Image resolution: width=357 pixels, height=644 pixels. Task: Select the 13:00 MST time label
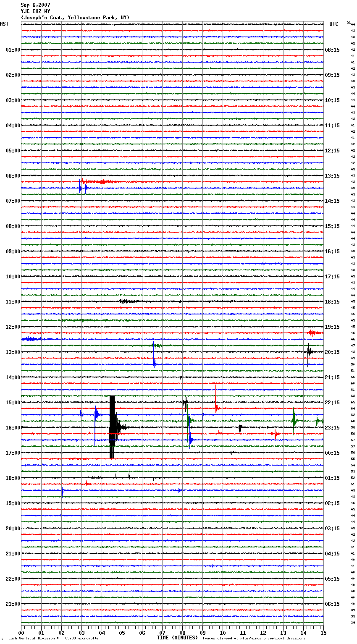click(13, 352)
